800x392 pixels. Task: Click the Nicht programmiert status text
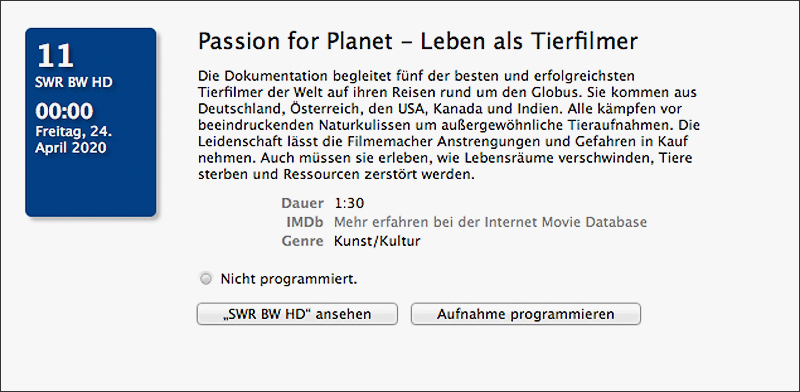(289, 280)
